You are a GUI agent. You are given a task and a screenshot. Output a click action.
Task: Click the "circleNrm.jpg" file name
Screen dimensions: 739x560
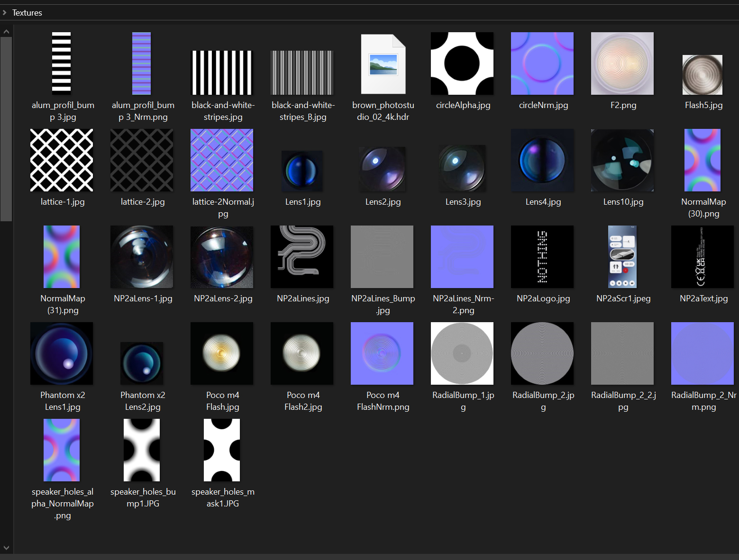click(x=543, y=105)
